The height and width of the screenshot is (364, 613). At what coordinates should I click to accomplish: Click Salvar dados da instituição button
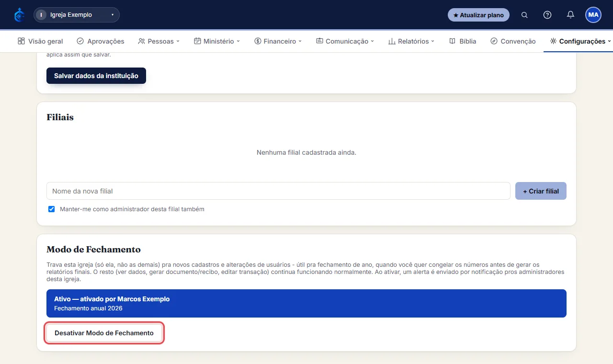(x=96, y=76)
